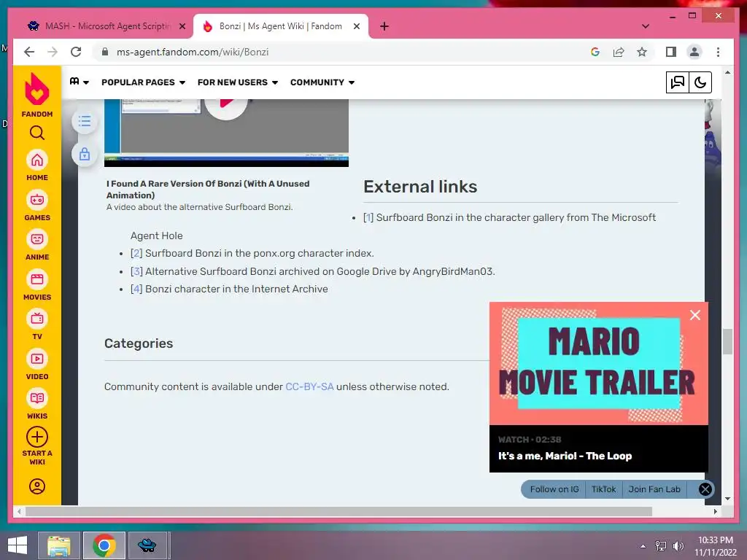The width and height of the screenshot is (747, 560).
Task: Expand the Community menu
Action: [x=322, y=82]
